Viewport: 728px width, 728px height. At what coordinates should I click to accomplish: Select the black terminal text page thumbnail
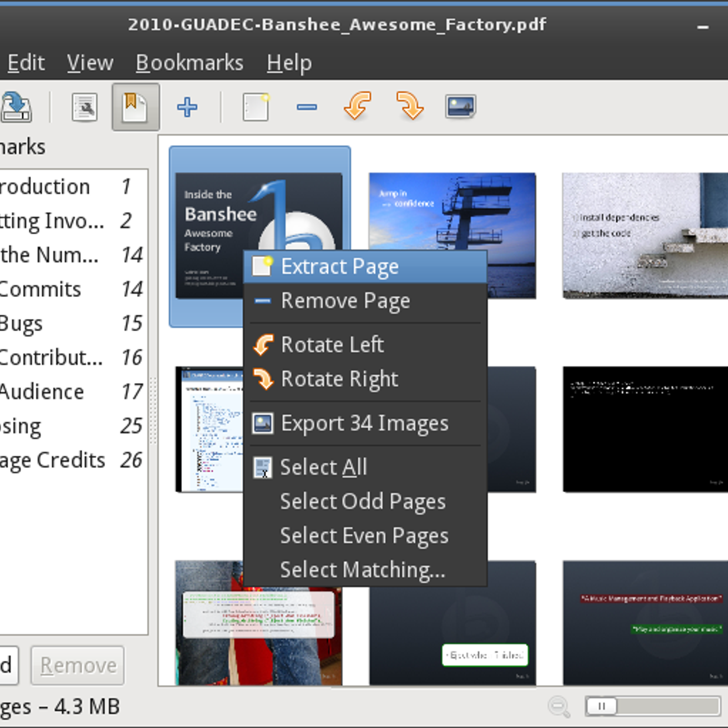pos(645,429)
